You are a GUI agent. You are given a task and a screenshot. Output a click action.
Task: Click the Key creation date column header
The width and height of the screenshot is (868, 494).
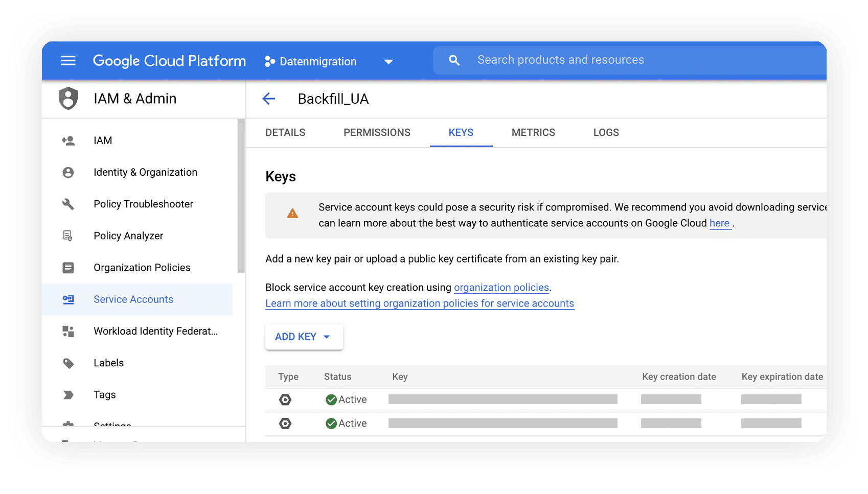[x=679, y=377]
